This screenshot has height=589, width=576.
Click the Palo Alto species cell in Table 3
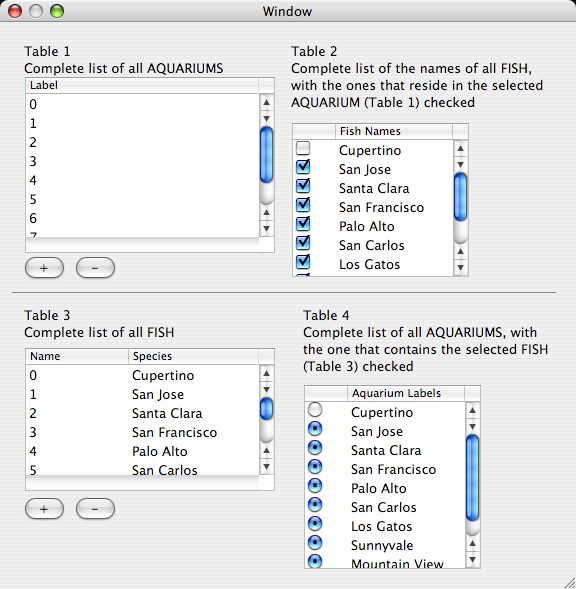click(x=194, y=451)
